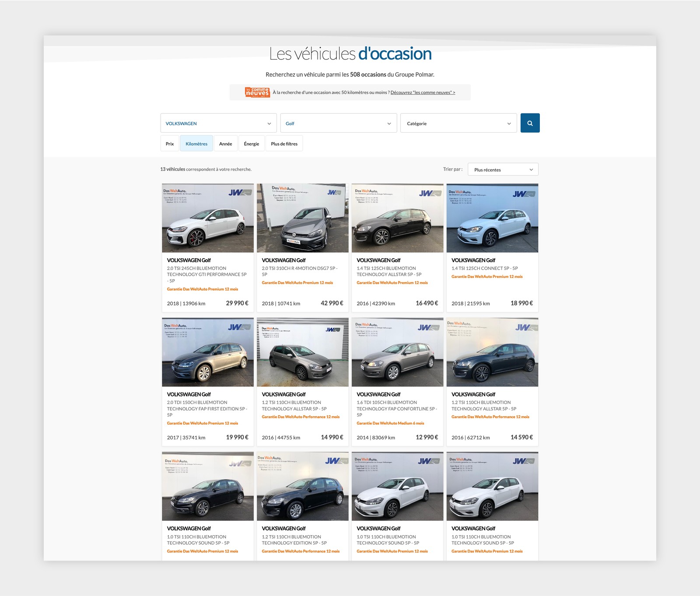Open the Golf 1.4 TSI Connect photo
The image size is (700, 596).
492,218
